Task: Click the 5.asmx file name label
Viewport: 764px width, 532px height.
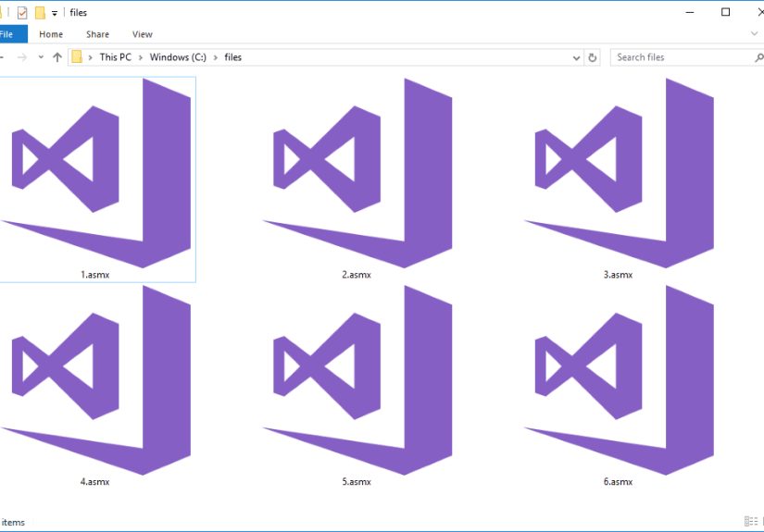Action: pyautogui.click(x=357, y=482)
